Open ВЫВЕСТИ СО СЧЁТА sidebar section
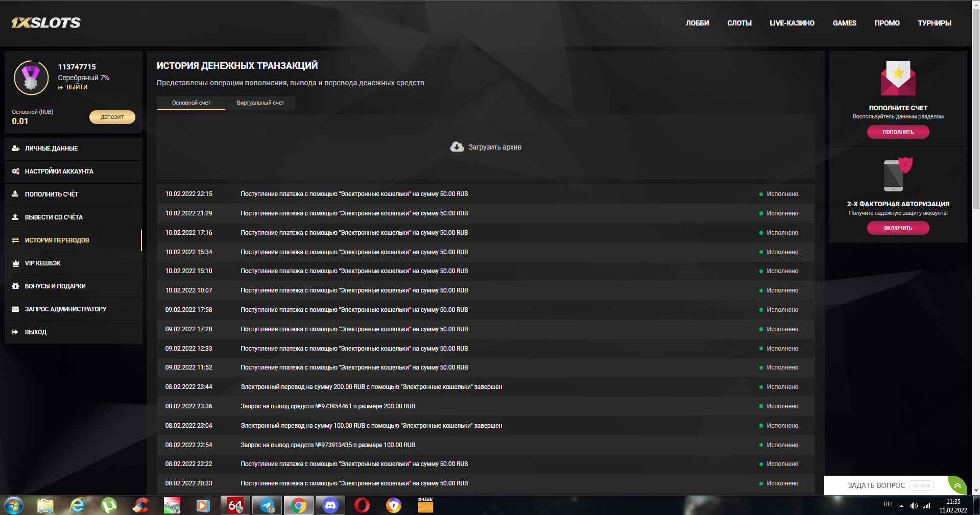 click(x=74, y=217)
